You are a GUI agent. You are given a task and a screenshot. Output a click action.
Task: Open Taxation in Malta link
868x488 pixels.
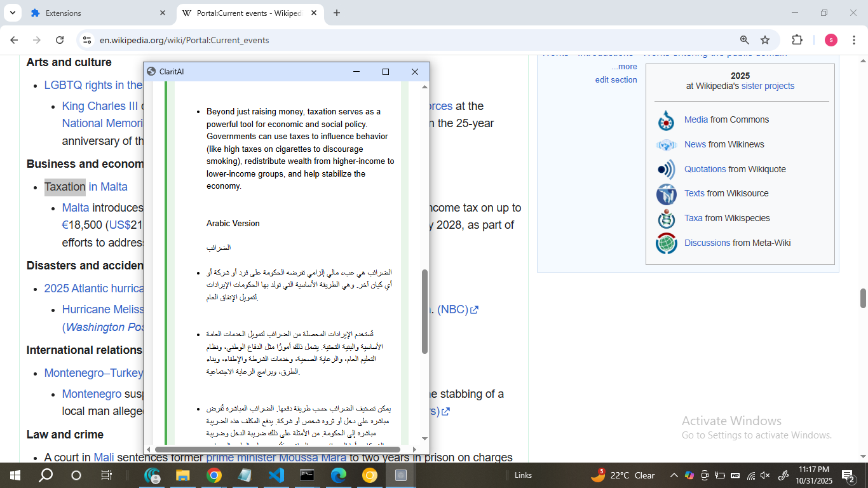[86, 187]
